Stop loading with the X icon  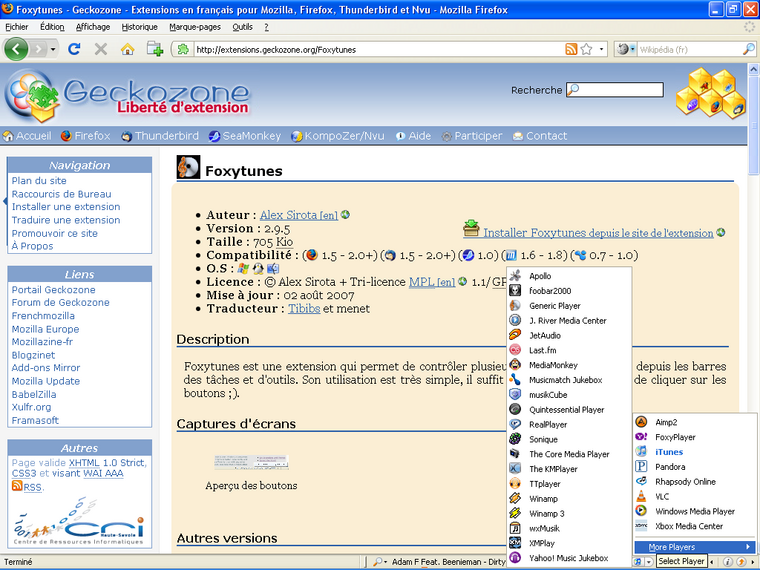coord(101,49)
